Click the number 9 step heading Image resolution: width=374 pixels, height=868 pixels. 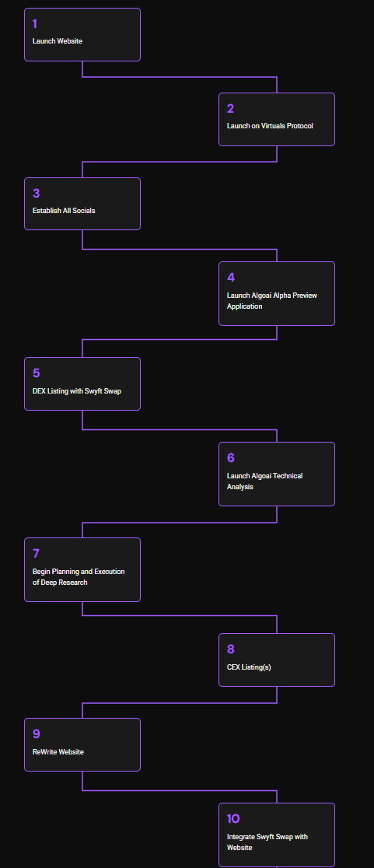(36, 734)
